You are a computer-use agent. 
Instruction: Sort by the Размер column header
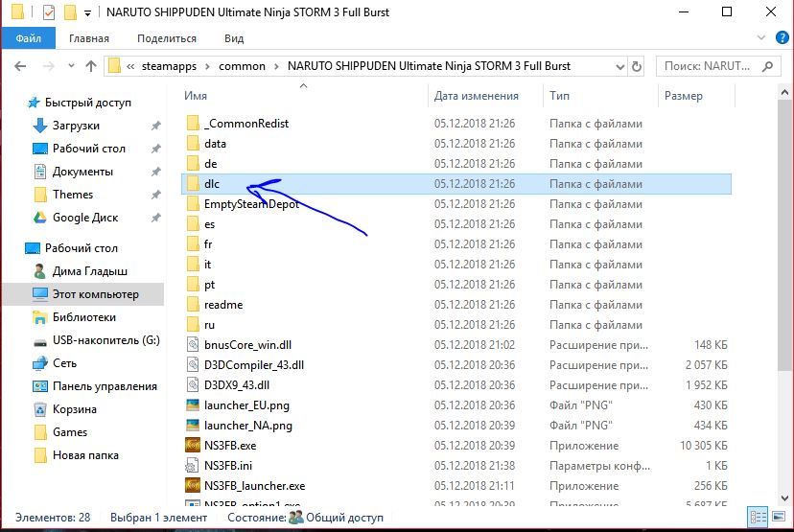(683, 96)
